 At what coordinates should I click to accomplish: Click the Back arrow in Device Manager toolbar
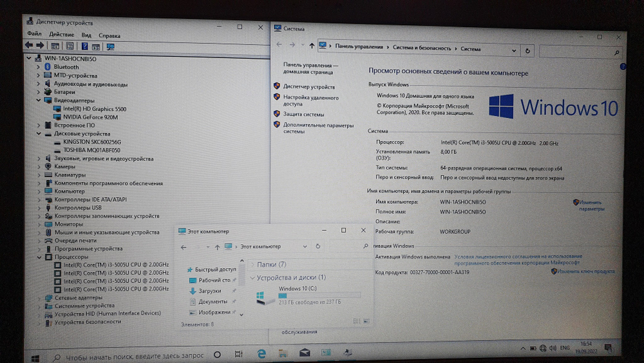(x=29, y=45)
